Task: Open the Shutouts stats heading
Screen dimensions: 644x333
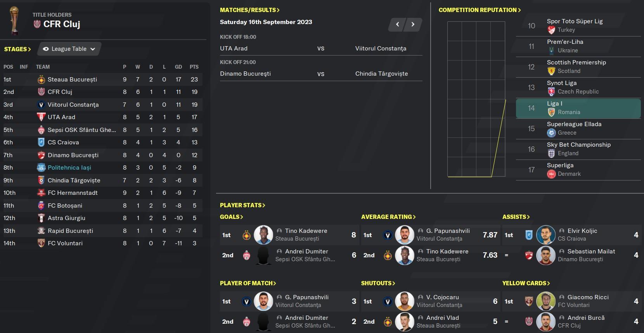Action: tap(378, 283)
